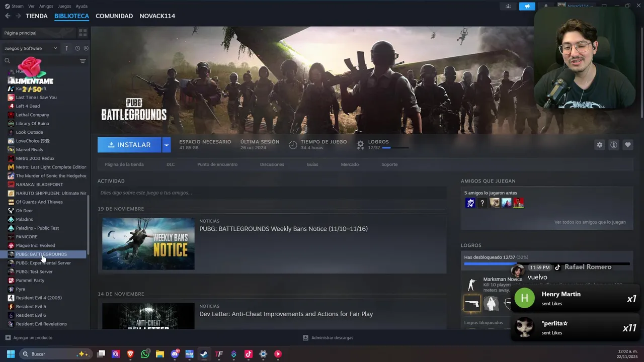The width and height of the screenshot is (644, 362).
Task: Switch library to grid view icon
Action: [83, 33]
